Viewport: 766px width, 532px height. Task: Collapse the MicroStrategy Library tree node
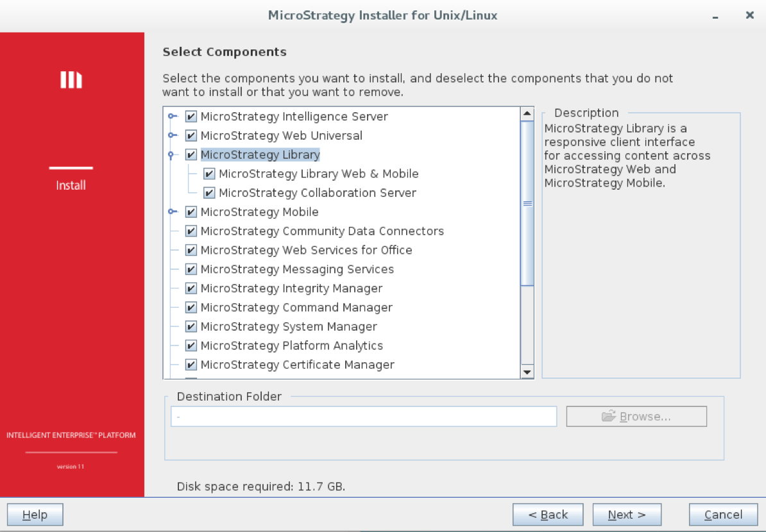point(171,154)
